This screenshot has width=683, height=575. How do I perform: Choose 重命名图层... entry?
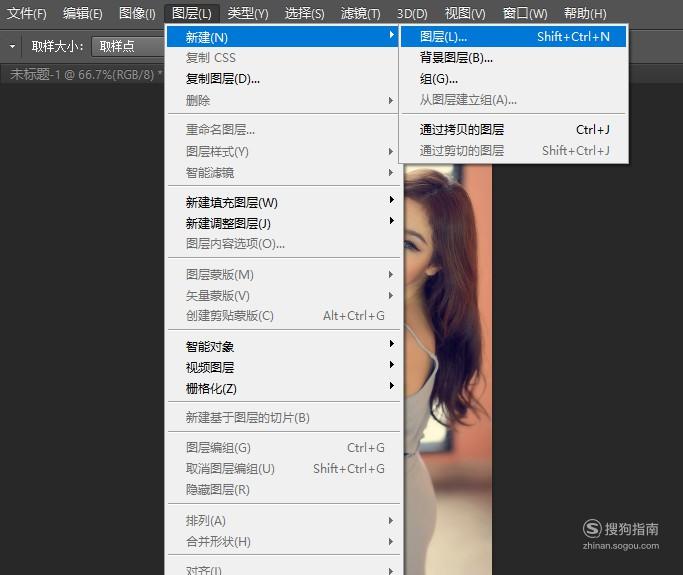click(283, 129)
